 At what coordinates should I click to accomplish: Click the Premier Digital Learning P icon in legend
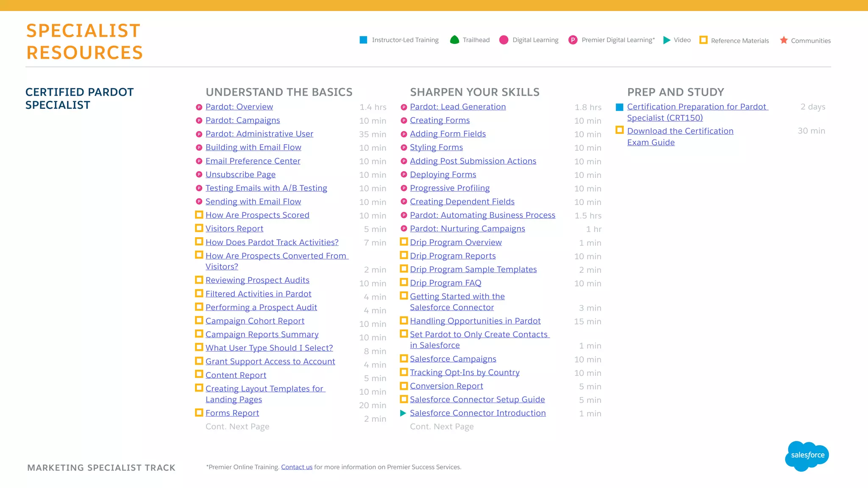point(573,40)
